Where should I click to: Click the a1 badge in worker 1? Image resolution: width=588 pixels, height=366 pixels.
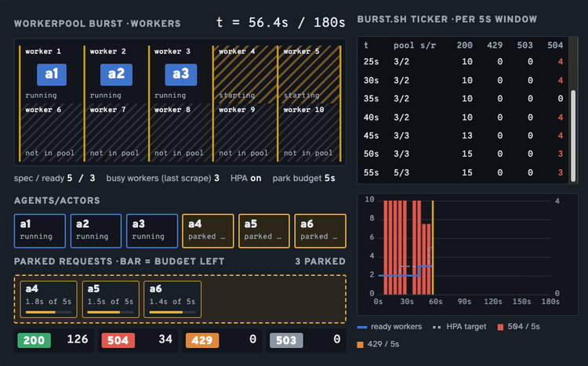coord(52,74)
